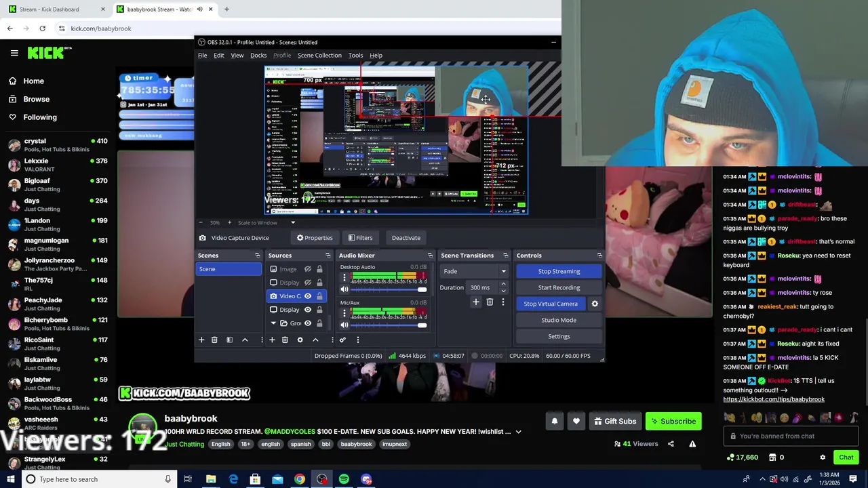
Task: Collapse the Group source folder arrow
Action: 273,323
